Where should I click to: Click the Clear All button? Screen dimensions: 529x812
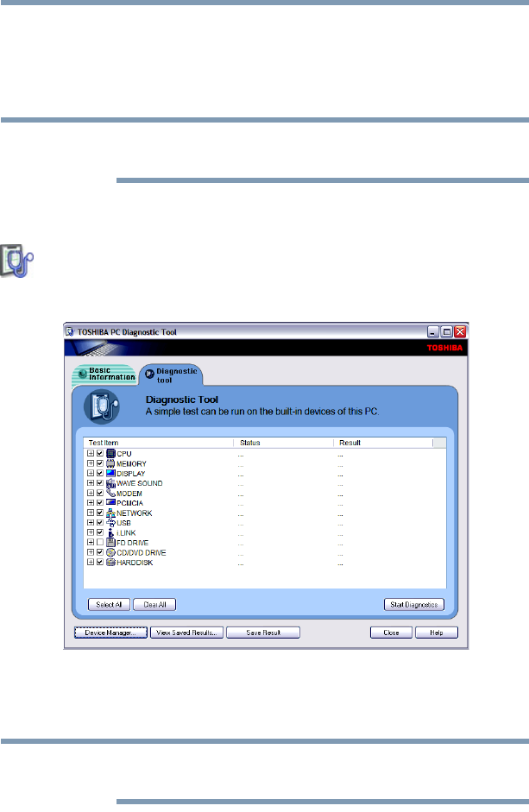tap(154, 604)
